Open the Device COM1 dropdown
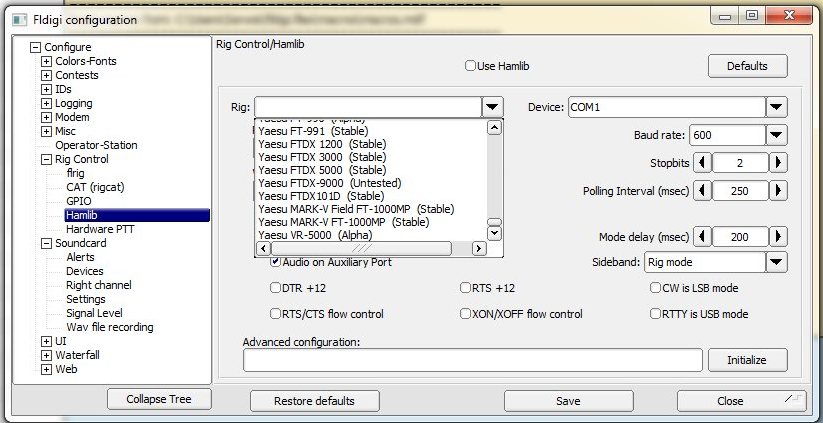Viewport: 823px width, 423px height. (776, 107)
